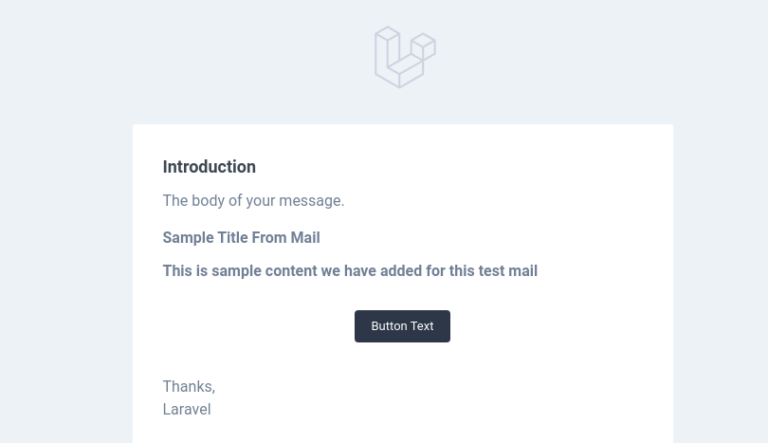Screen dimensions: 768x443
Task: Click the word 'content' in bold sentence
Action: pyautogui.click(x=291, y=271)
